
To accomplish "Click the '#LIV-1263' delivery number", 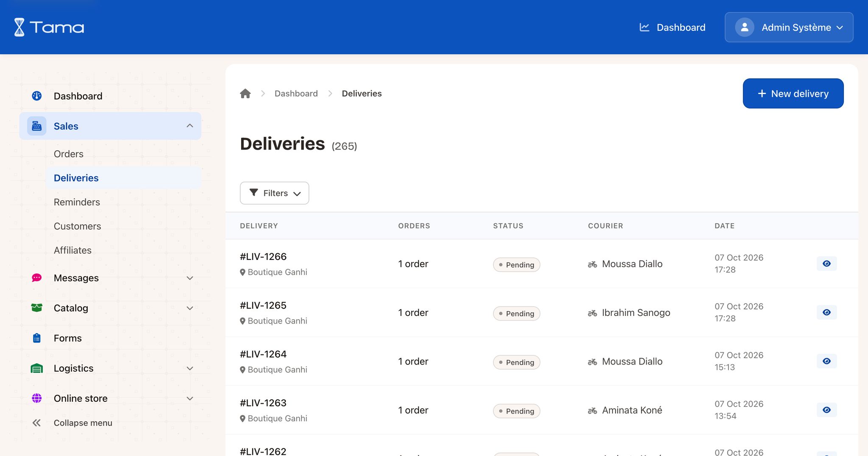I will (263, 403).
